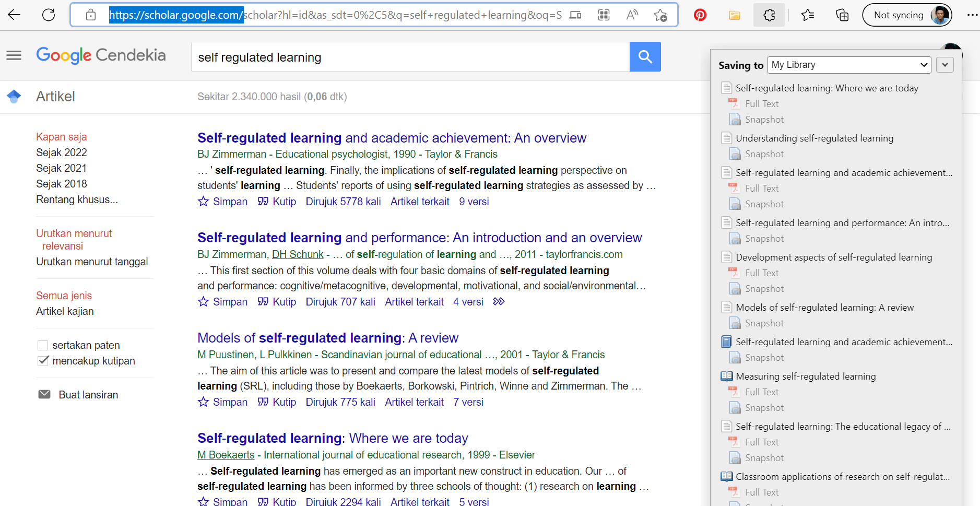Click Full Text under Development aspects of self-regulated learning

point(762,273)
